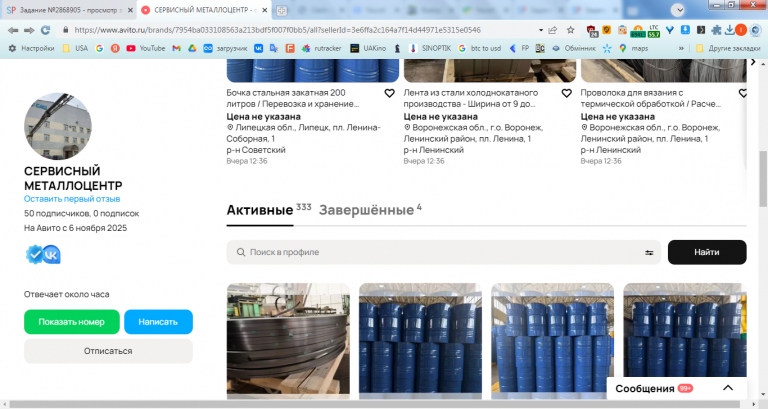Open the Обмінник bookmark
The height and width of the screenshot is (409, 768).
pos(574,48)
